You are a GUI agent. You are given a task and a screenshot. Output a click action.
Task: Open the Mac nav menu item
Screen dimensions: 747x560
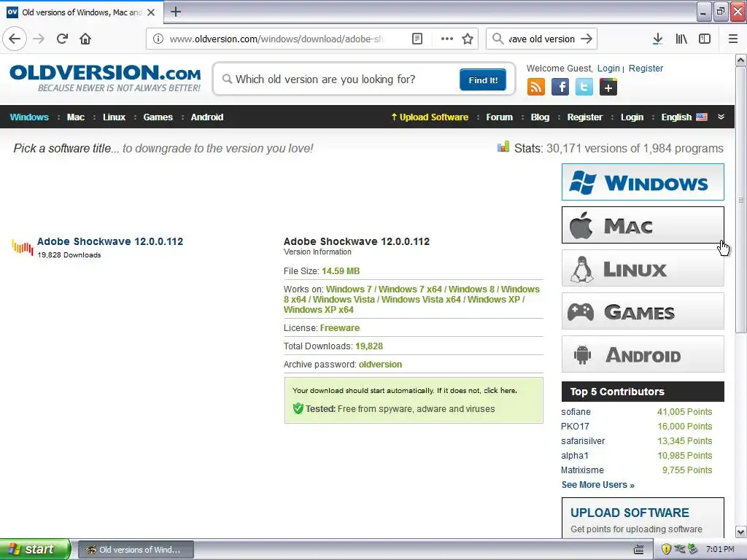coord(76,117)
